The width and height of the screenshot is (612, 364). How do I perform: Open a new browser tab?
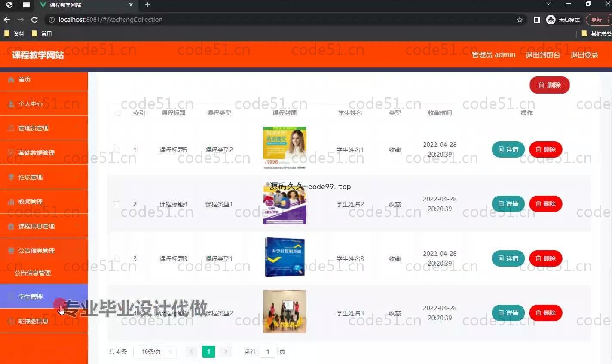147,5
